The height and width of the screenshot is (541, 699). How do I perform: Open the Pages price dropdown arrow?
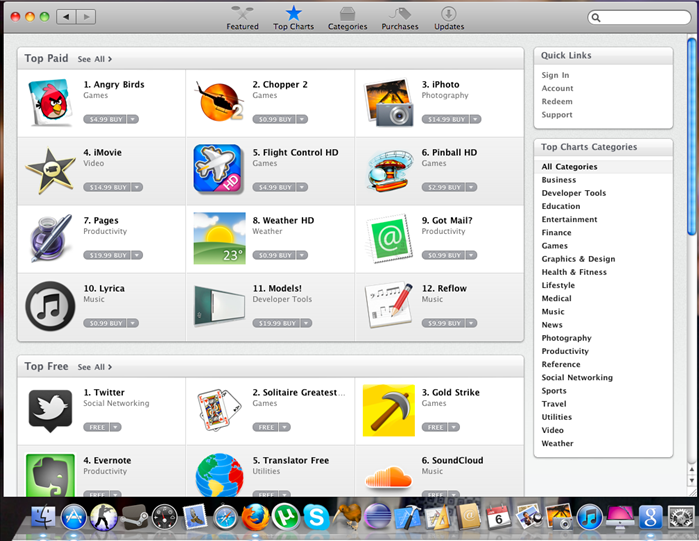click(x=137, y=255)
